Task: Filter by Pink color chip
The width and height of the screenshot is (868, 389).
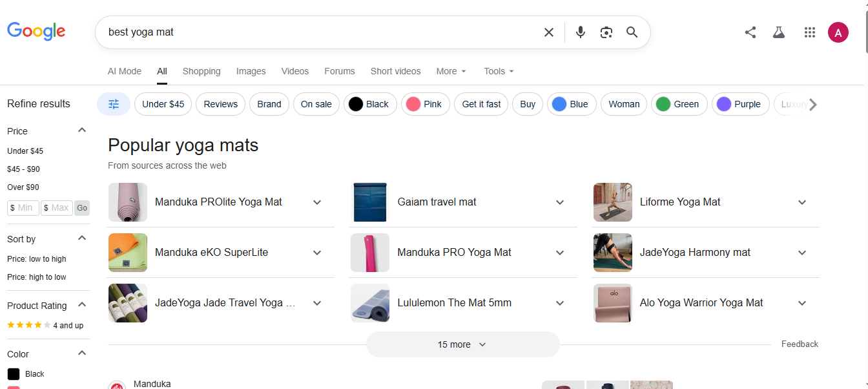Action: click(426, 104)
